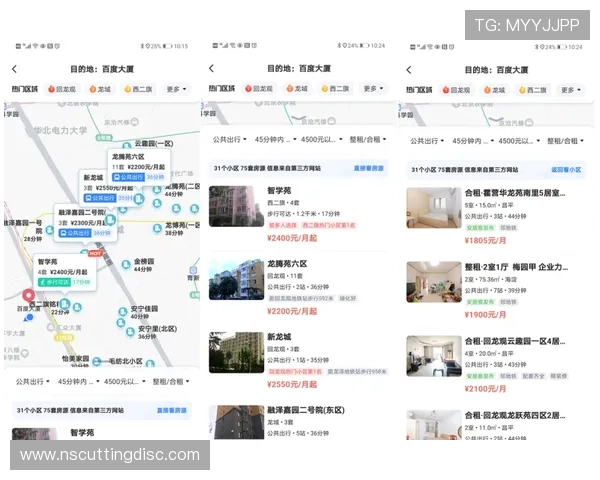Click ¥1805元/月 price on right screen
The image size is (600, 480).
pos(485,240)
